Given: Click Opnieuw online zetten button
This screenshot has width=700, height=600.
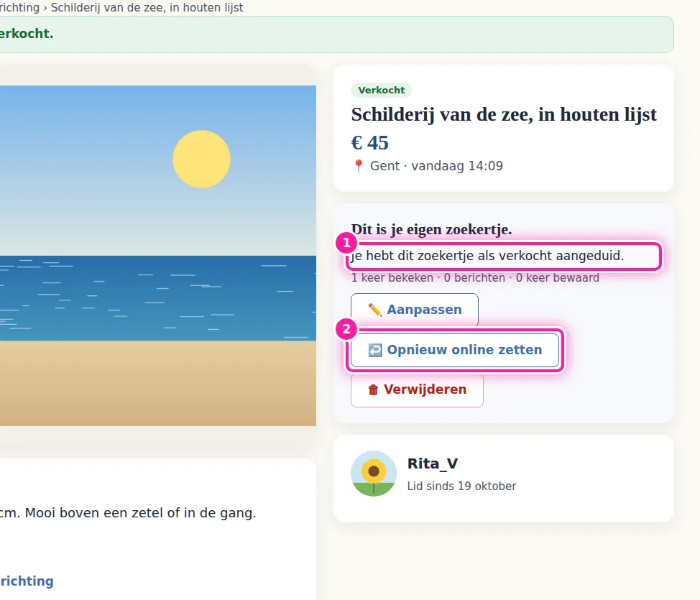Looking at the screenshot, I should pos(454,350).
